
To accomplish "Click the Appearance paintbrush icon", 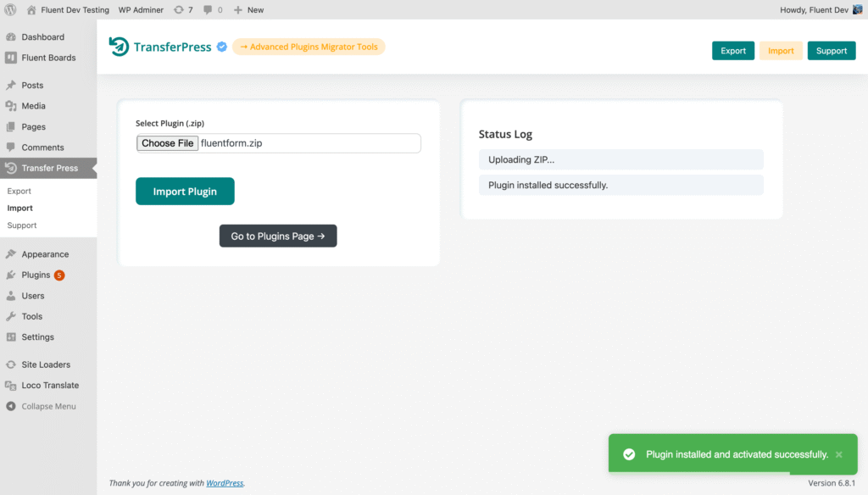I will pyautogui.click(x=11, y=254).
